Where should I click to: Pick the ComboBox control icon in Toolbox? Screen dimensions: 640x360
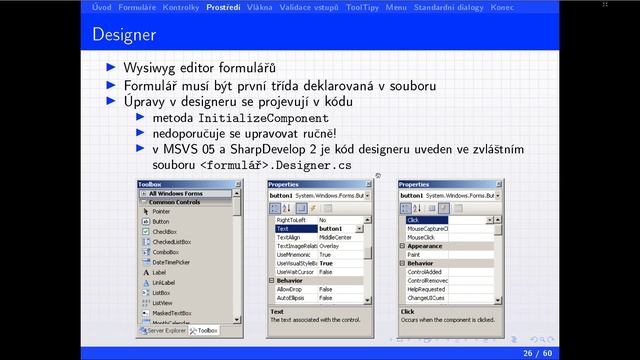[x=146, y=252]
